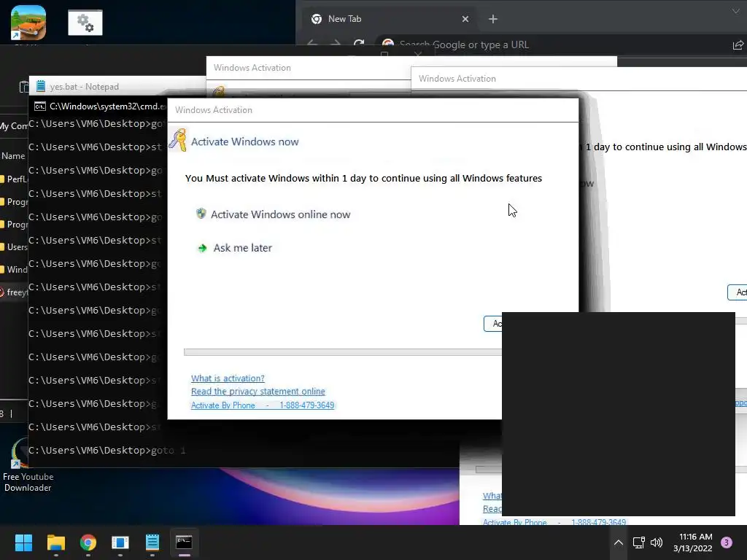Open the blue window app on the taskbar
747x560 pixels.
(x=120, y=542)
